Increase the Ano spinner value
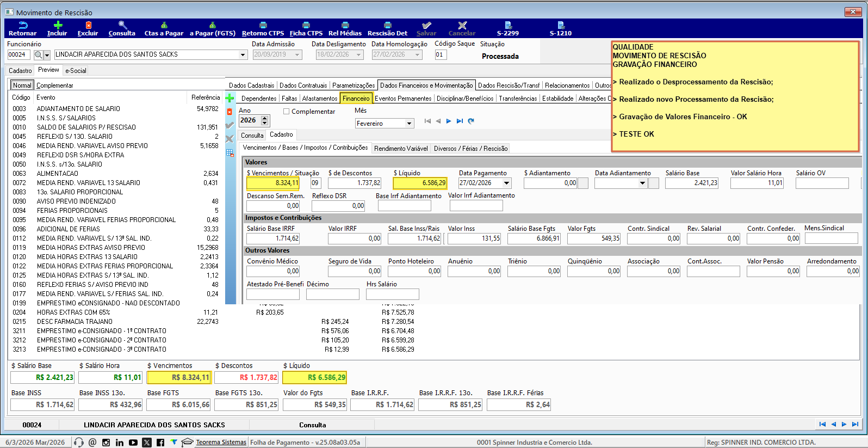The height and width of the screenshot is (448, 868). pyautogui.click(x=265, y=118)
